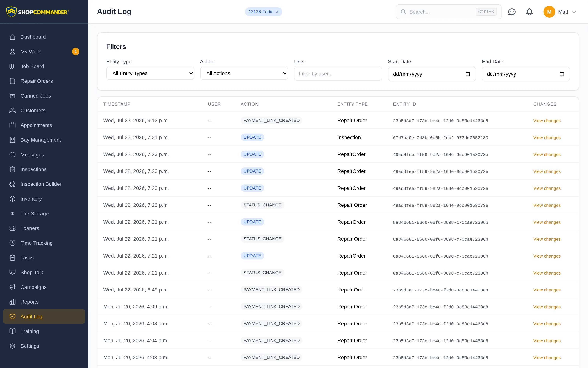
Task: Open notifications bell icon
Action: point(529,12)
